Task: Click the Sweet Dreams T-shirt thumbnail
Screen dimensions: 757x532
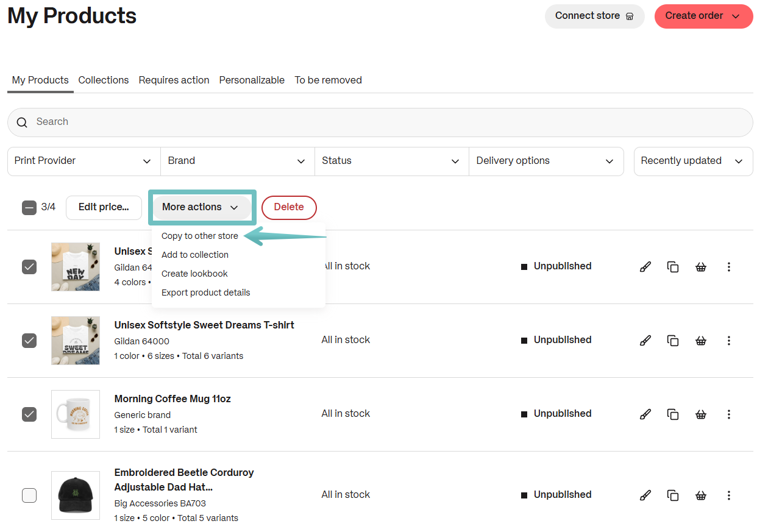Action: click(x=76, y=341)
